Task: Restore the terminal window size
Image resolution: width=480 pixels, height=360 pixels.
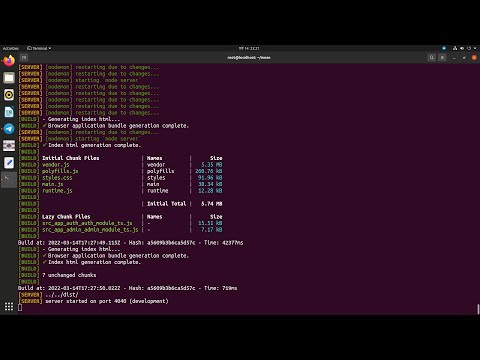Action: coord(464,58)
